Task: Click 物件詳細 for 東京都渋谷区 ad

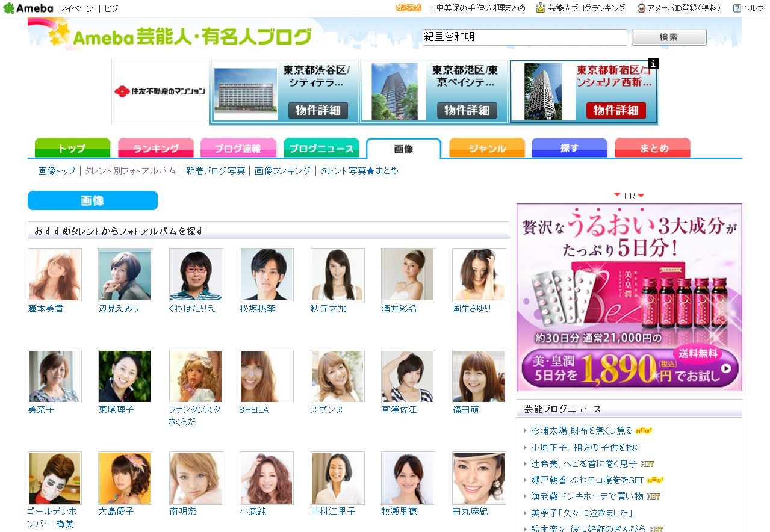Action: pyautogui.click(x=318, y=110)
